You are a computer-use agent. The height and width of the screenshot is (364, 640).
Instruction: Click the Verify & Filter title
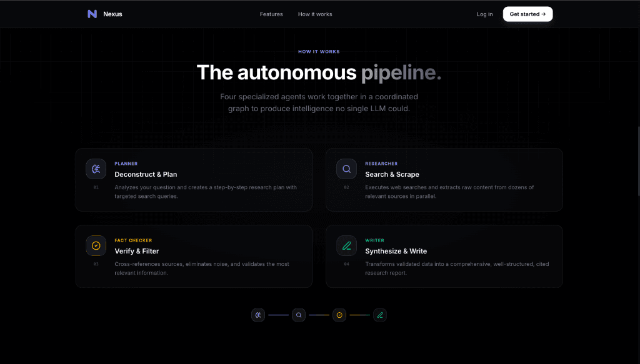tap(137, 252)
